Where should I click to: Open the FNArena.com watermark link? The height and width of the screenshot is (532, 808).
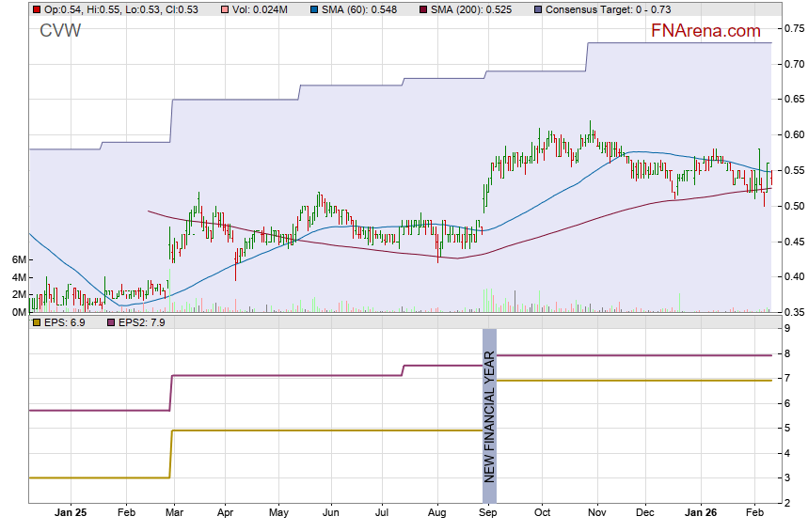pyautogui.click(x=705, y=31)
